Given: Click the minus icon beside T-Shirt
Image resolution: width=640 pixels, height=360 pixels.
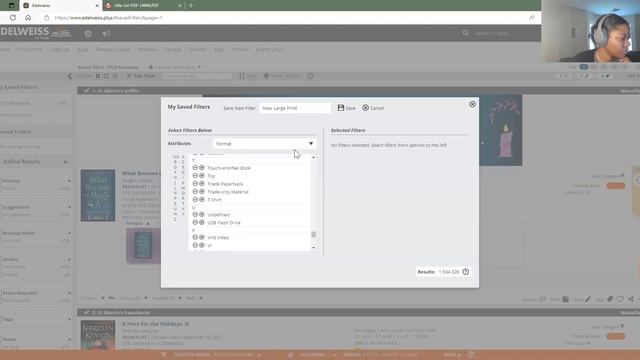Looking at the screenshot, I should tap(195, 199).
